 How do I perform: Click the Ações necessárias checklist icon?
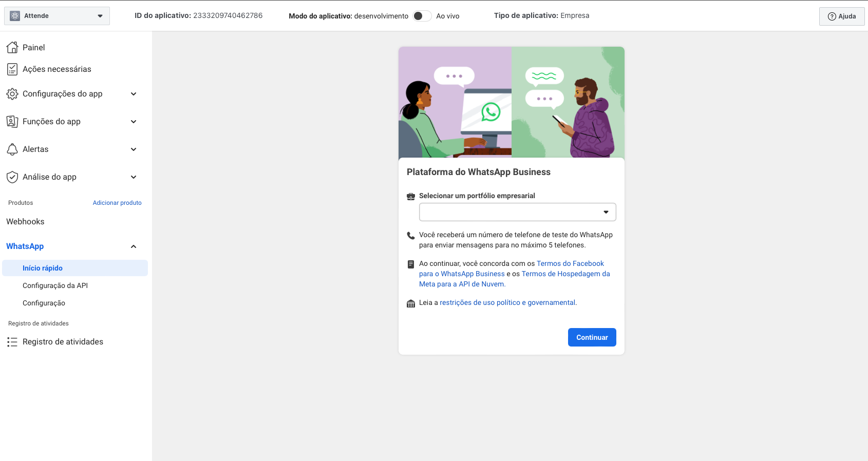12,69
